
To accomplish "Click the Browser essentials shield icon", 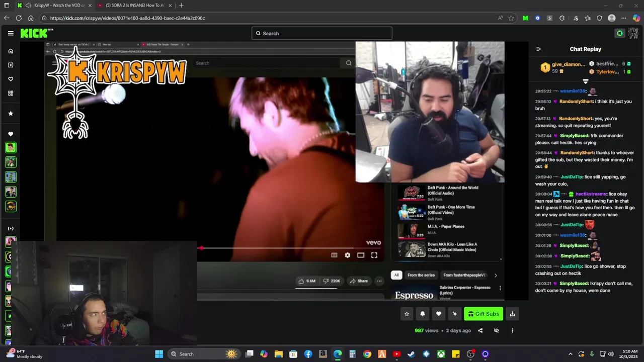I will 599,18.
